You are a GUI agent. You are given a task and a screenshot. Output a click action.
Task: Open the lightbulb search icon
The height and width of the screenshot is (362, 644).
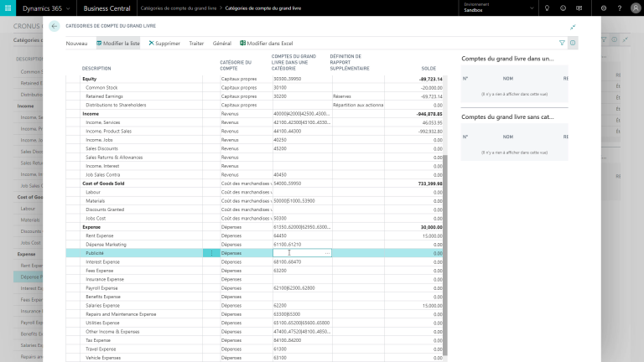547,8
